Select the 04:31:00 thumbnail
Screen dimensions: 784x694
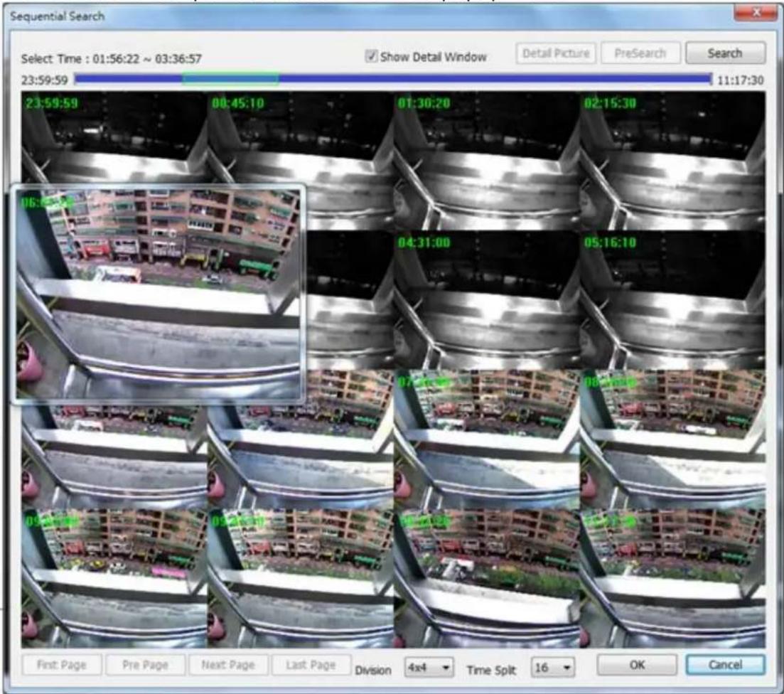pos(486,300)
